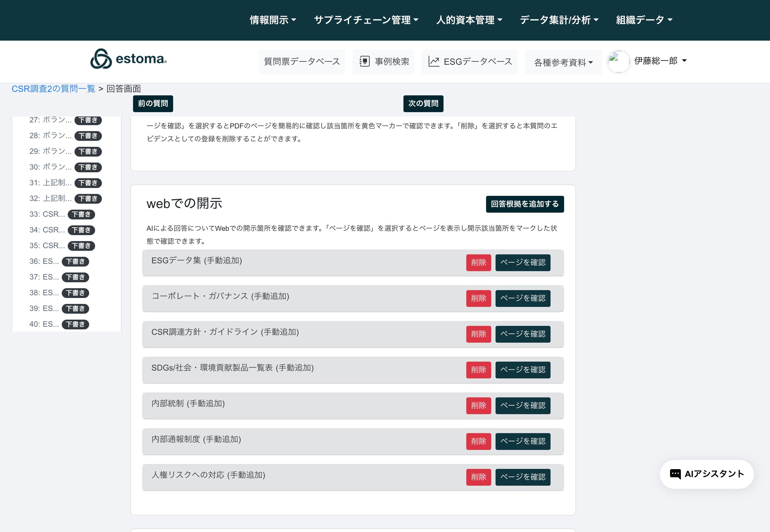This screenshot has height=532, width=770.
Task: Expand the 情報開示 menu
Action: 273,20
